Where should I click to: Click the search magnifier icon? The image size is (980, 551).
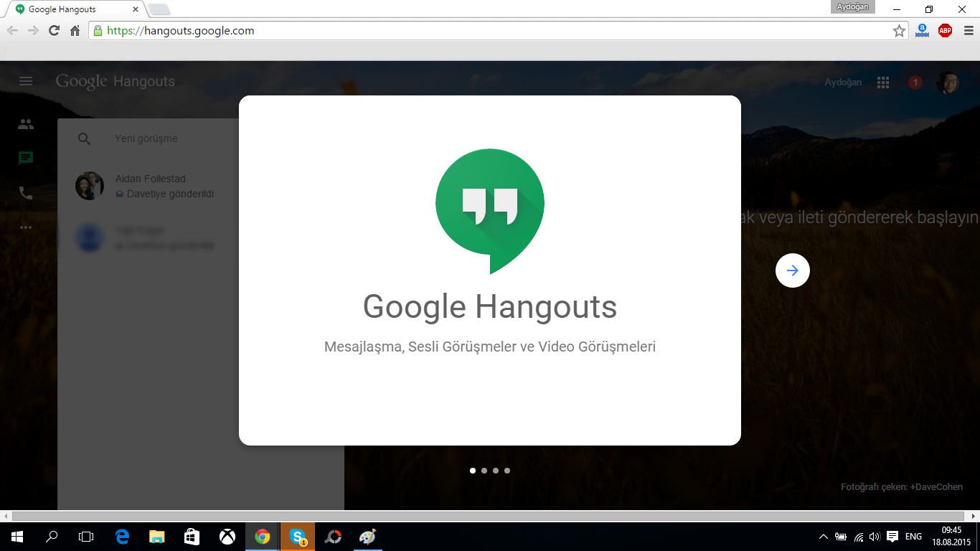tap(85, 139)
